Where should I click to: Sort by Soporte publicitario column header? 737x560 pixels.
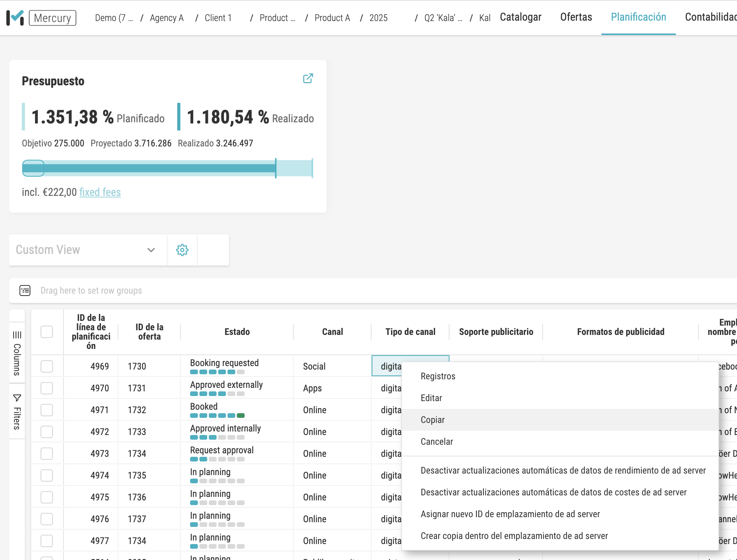[x=496, y=332]
